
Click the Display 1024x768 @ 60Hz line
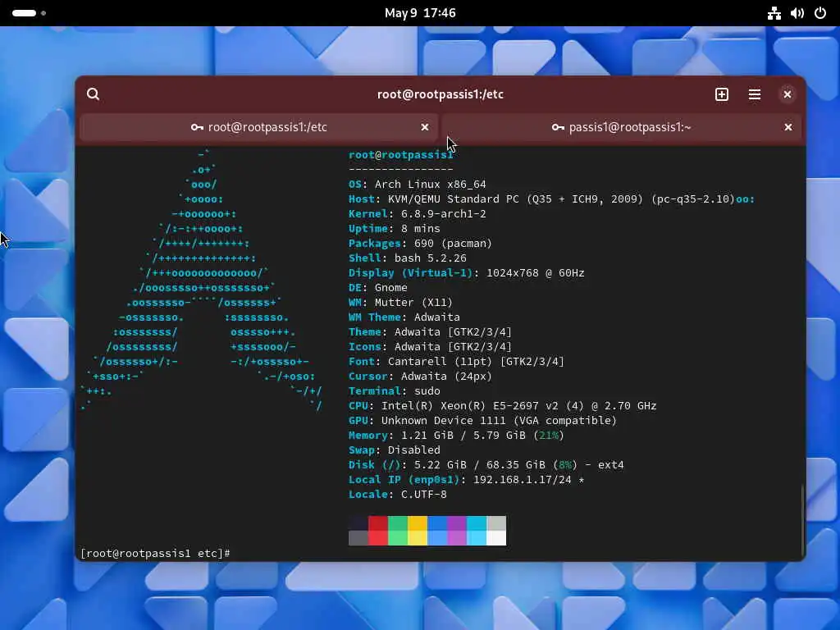467,273
